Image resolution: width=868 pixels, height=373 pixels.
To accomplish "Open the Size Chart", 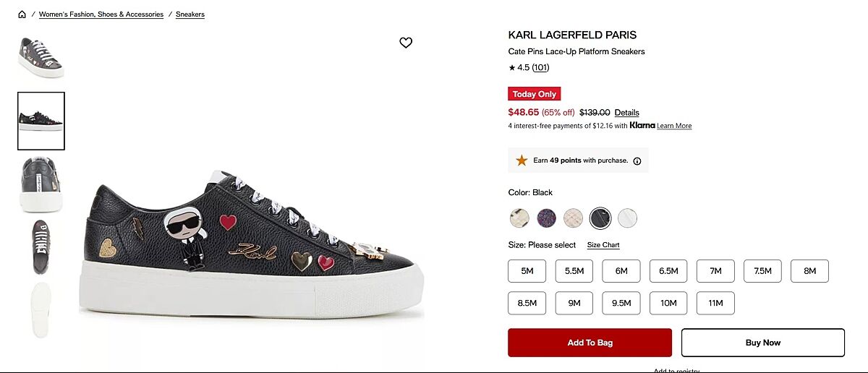I will click(x=603, y=245).
